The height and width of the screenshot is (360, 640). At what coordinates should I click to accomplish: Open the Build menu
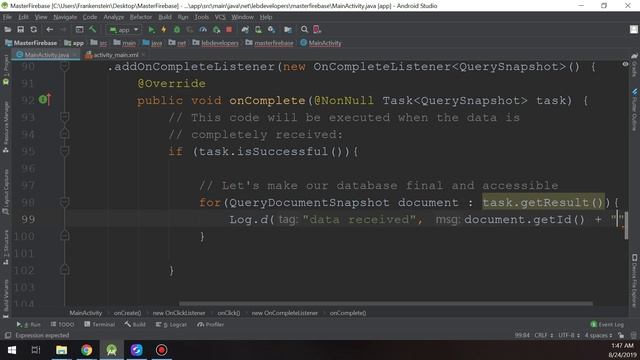(x=165, y=17)
